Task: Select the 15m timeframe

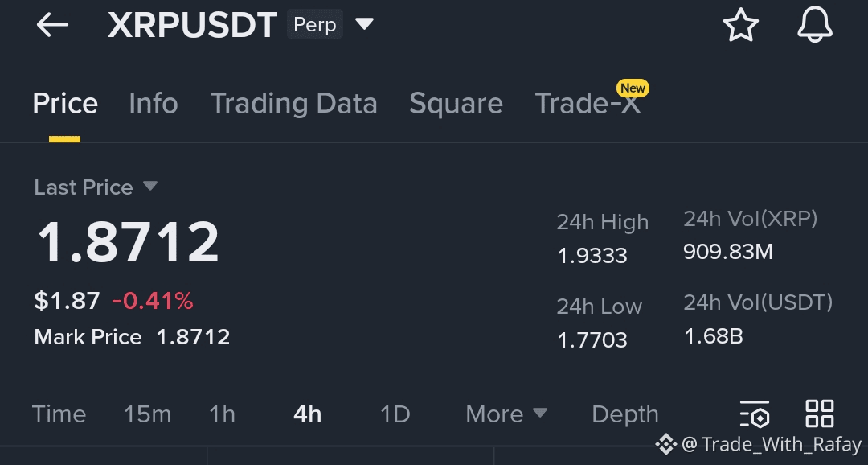Action: (147, 414)
